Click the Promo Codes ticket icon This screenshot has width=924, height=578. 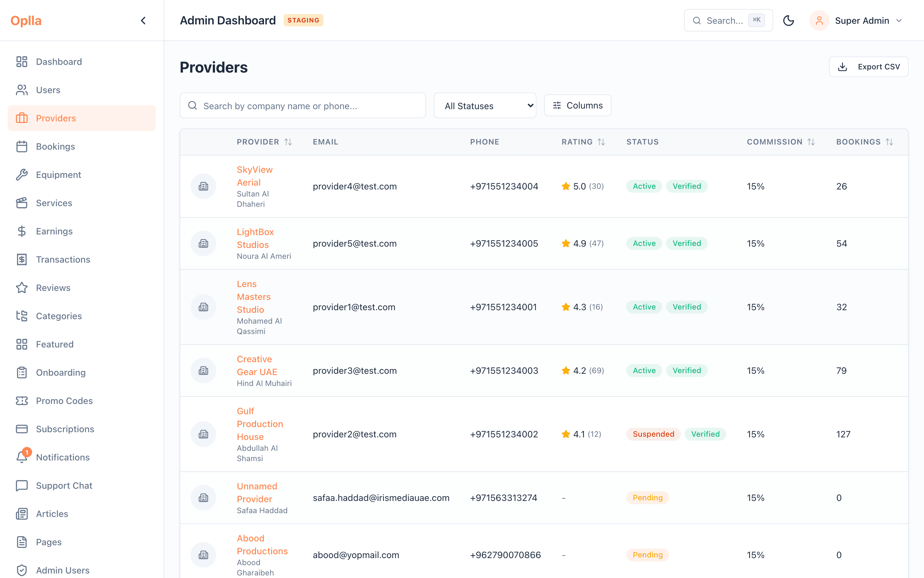point(22,401)
